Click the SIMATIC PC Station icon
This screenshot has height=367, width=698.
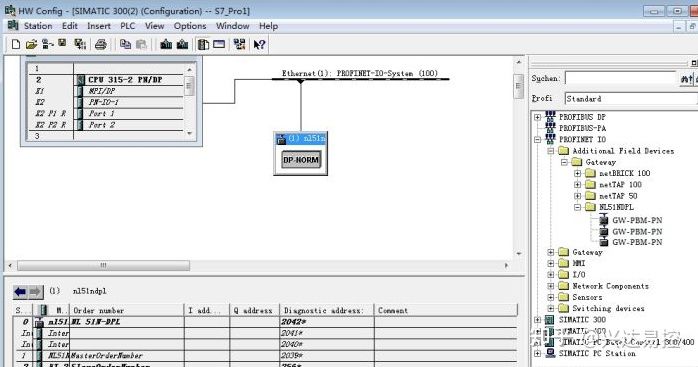[x=550, y=353]
